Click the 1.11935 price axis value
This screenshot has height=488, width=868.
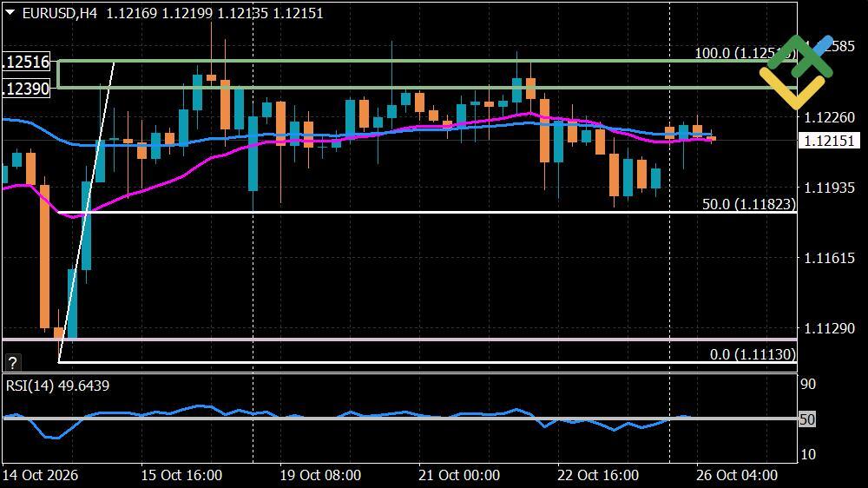point(829,188)
